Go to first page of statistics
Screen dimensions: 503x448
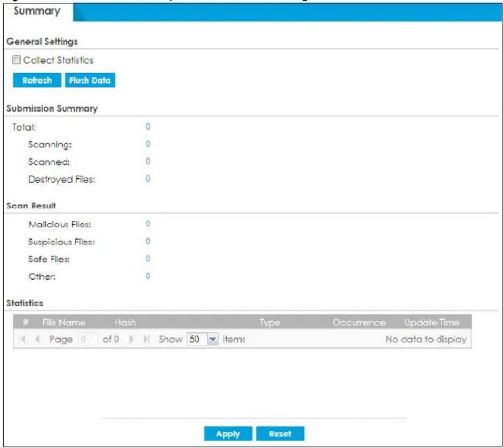[x=23, y=339]
